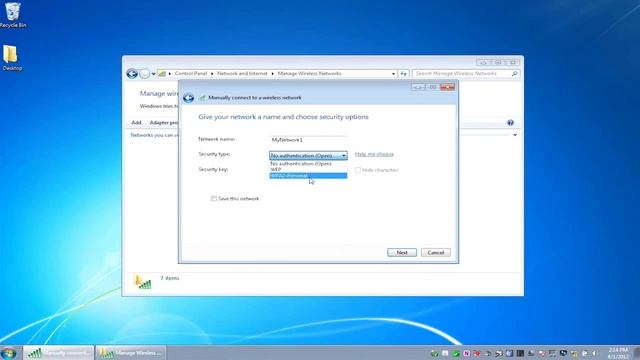This screenshot has height=360, width=640.
Task: Tick the Hide characters checkbox
Action: pyautogui.click(x=358, y=170)
